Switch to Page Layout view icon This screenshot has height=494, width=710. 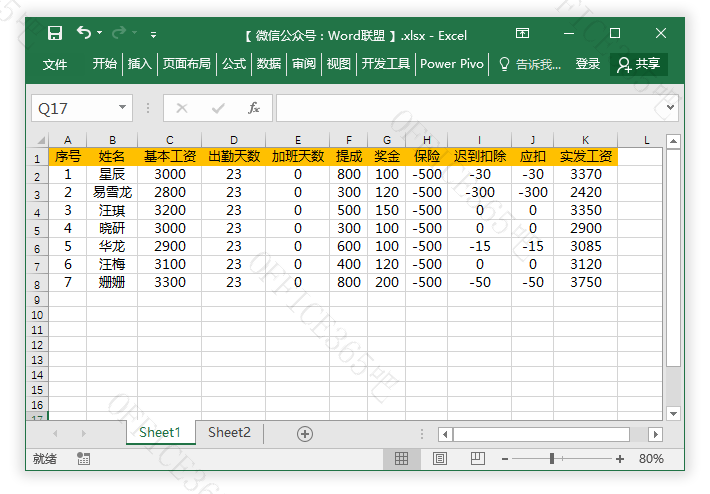440,459
